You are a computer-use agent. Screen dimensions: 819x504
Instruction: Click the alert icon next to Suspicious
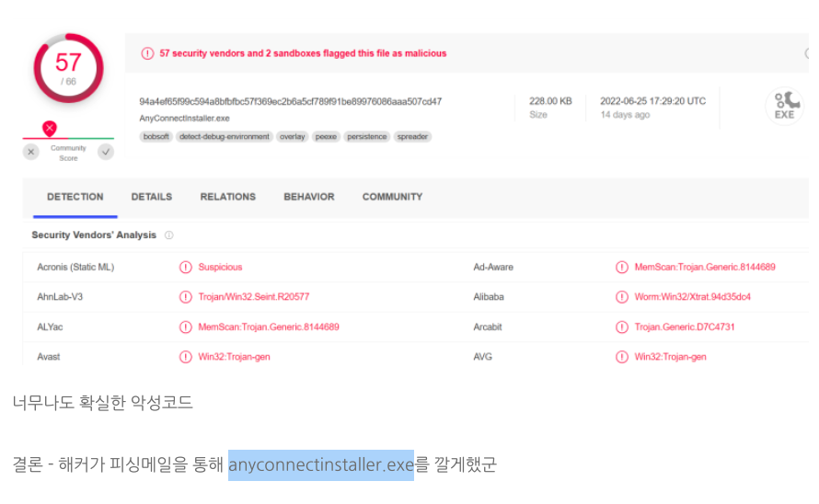click(185, 268)
